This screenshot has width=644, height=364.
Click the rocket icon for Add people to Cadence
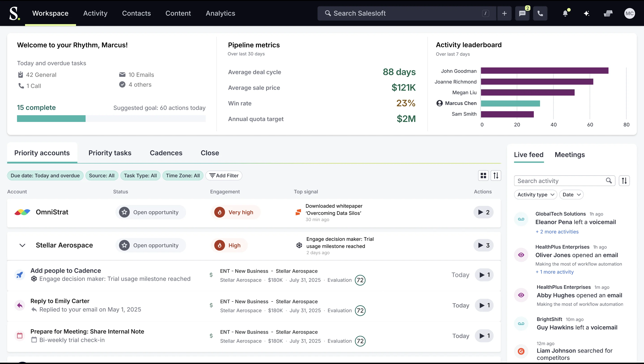point(20,275)
